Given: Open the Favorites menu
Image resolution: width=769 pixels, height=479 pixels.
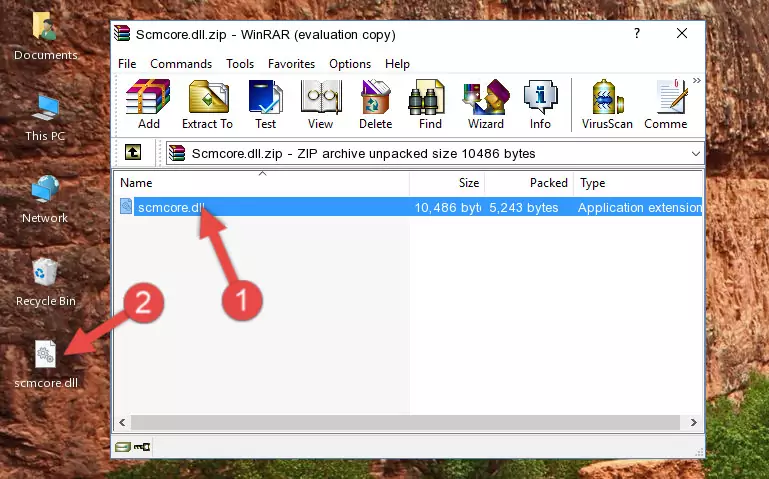Looking at the screenshot, I should point(291,64).
